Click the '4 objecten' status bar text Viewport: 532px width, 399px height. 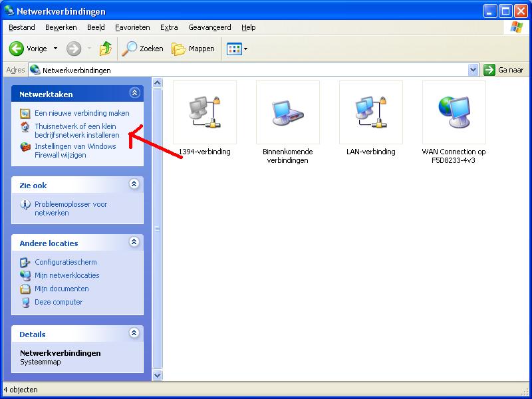[21, 390]
